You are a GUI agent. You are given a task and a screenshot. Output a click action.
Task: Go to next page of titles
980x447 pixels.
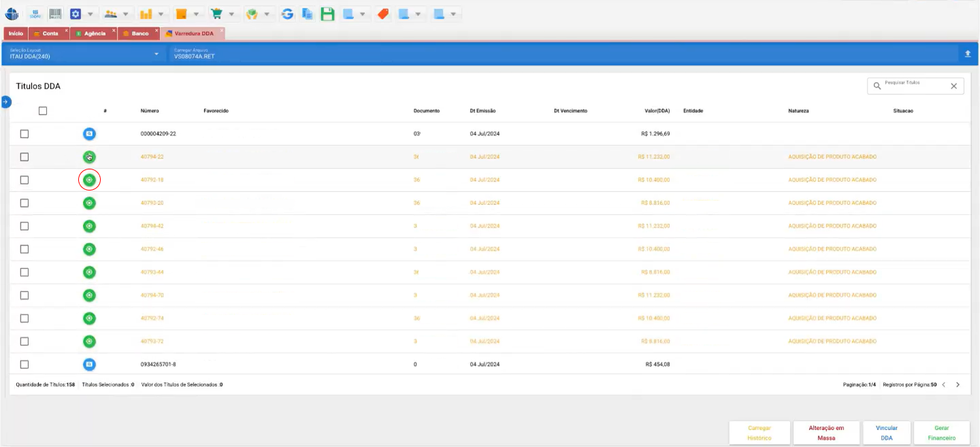(958, 384)
